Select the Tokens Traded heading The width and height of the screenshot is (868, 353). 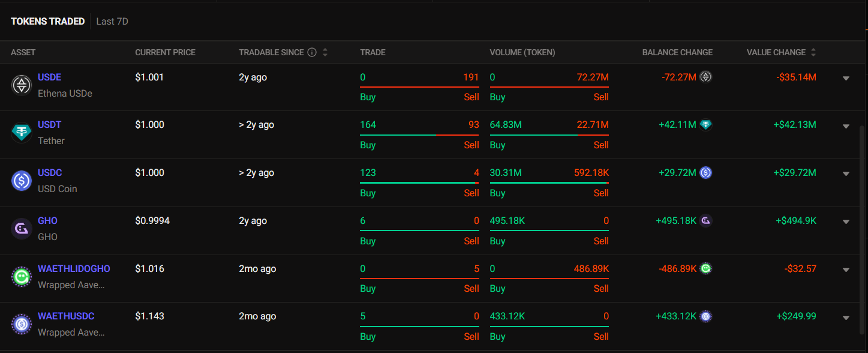point(48,21)
